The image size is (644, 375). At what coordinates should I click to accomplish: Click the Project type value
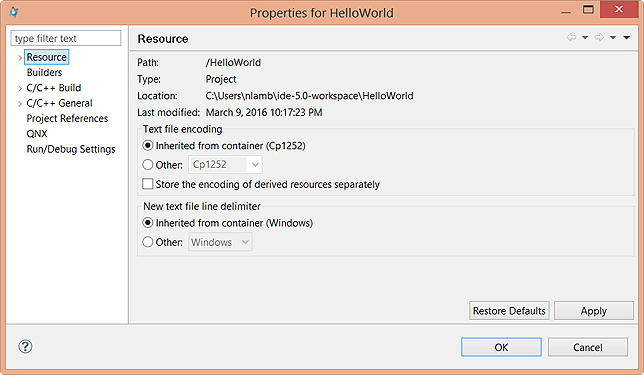point(221,79)
